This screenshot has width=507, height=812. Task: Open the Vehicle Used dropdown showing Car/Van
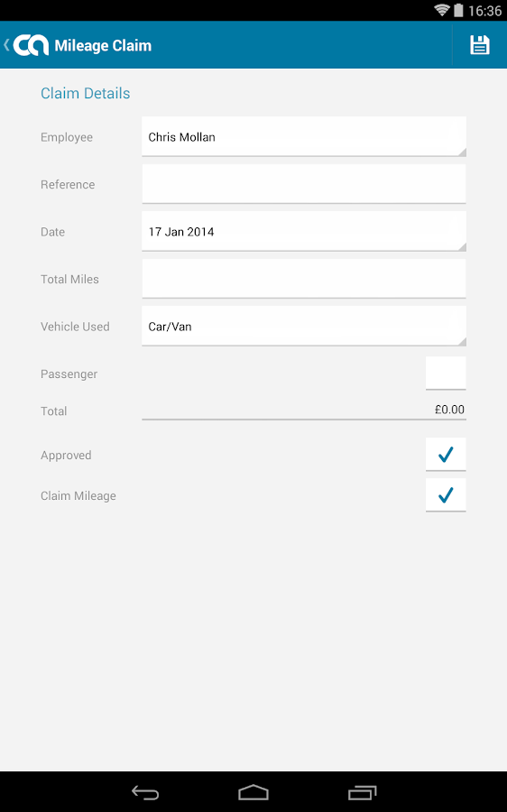click(304, 327)
